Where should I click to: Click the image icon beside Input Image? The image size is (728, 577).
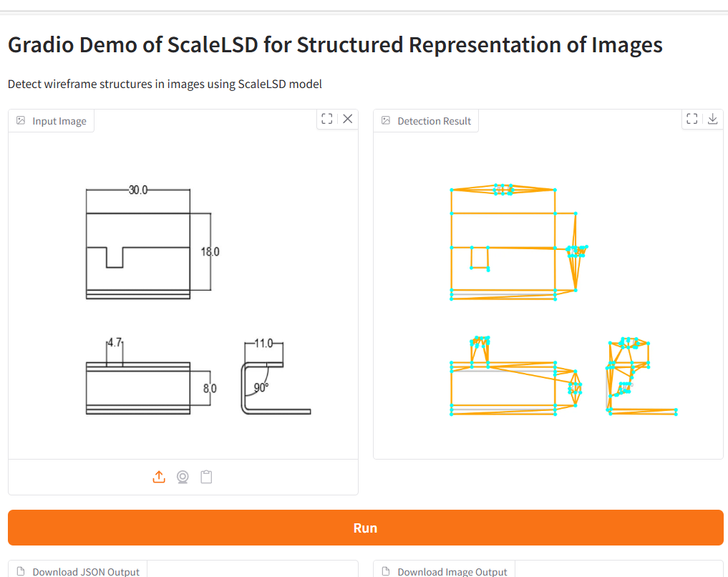[21, 121]
